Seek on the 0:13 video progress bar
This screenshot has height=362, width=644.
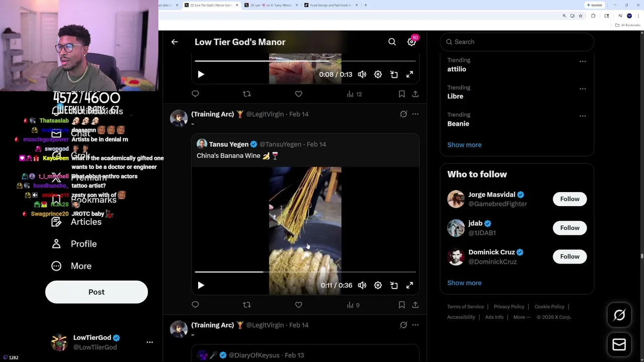coord(305,61)
